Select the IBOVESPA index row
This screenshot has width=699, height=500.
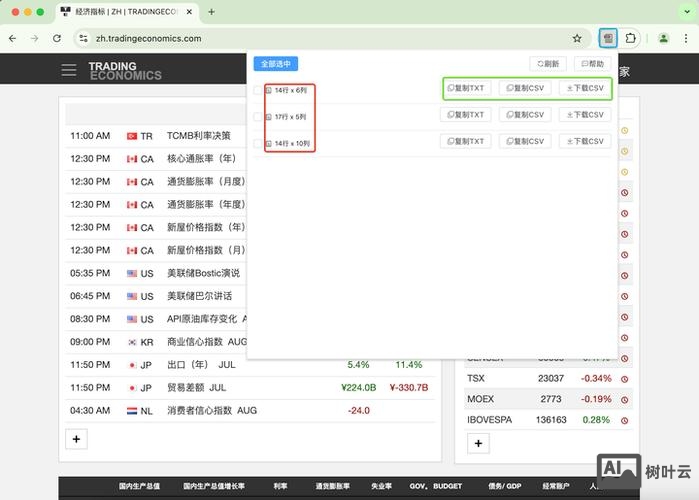(548, 420)
